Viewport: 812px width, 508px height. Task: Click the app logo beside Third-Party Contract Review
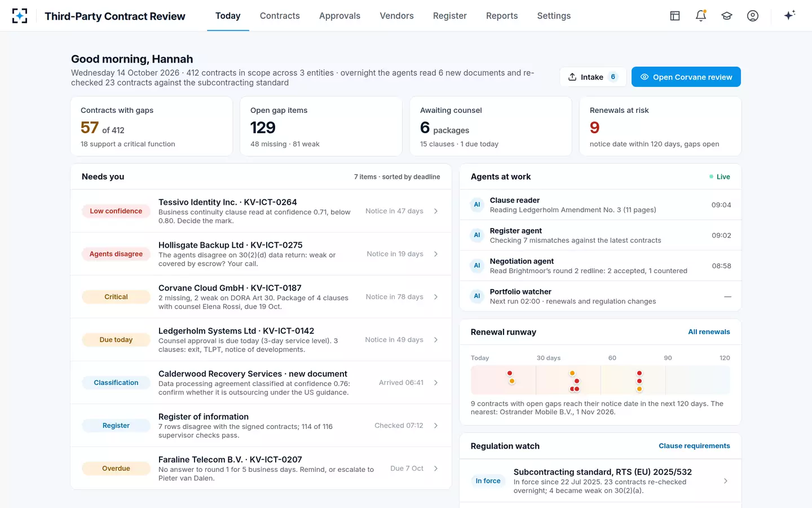coord(20,16)
